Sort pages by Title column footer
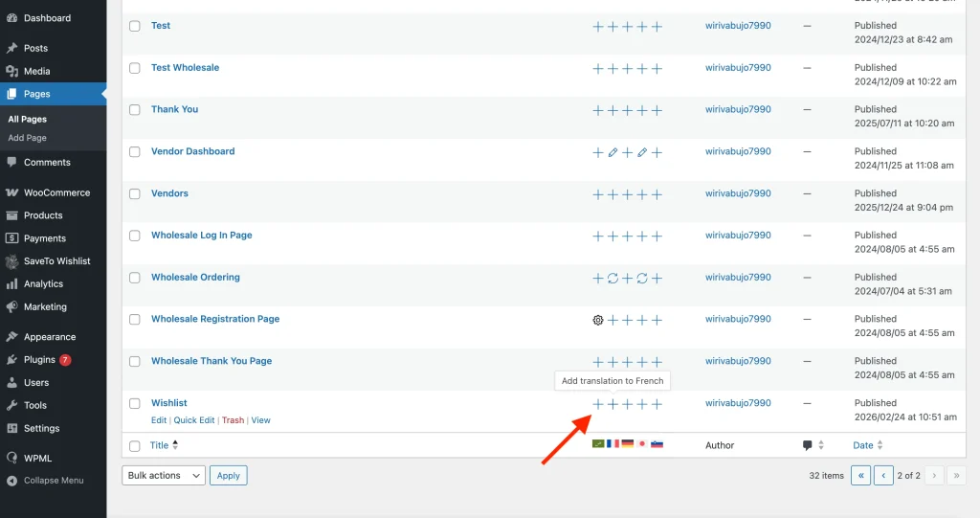Image resolution: width=980 pixels, height=518 pixels. coord(164,445)
